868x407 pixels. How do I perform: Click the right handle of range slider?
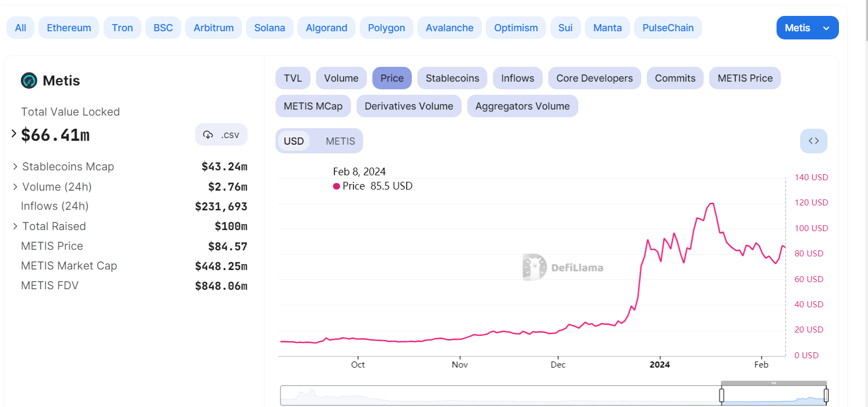826,395
